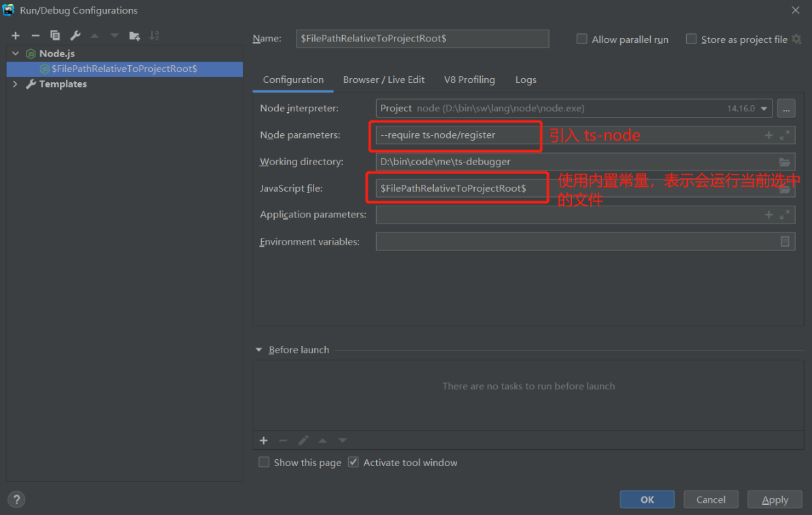
Task: Click the Working directory field
Action: click(x=578, y=161)
